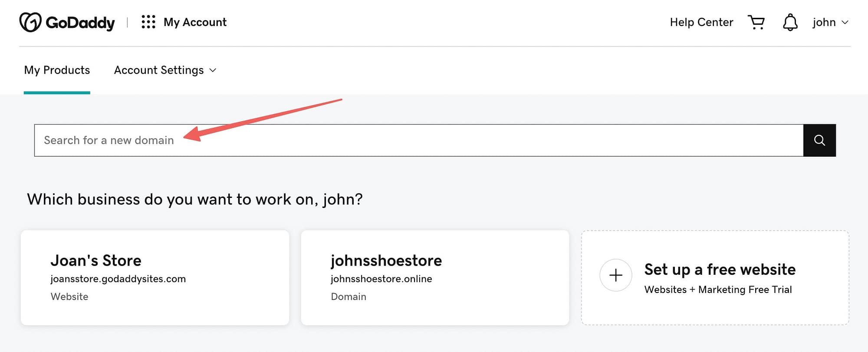Click the Help Center icon area
Viewport: 868px width, 352px height.
point(701,22)
